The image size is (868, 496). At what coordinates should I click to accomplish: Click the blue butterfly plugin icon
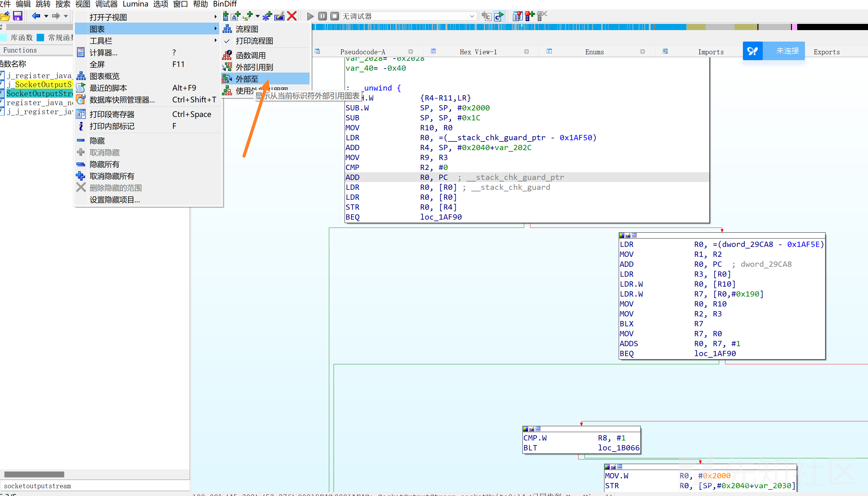click(753, 51)
